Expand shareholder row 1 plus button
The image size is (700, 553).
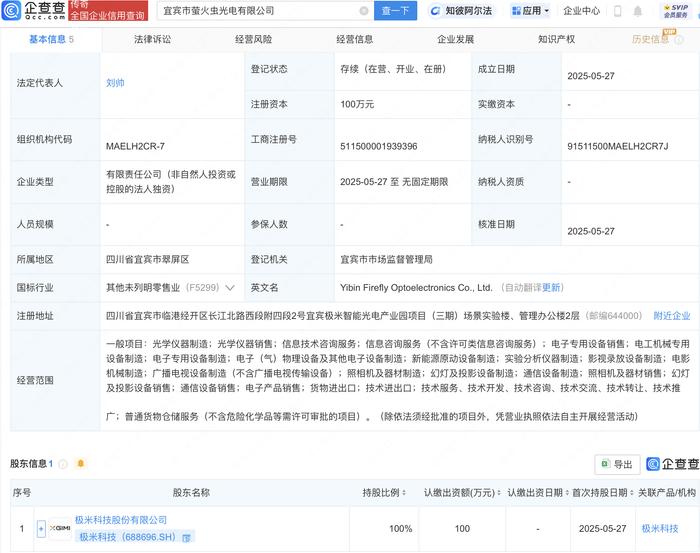coord(41,529)
